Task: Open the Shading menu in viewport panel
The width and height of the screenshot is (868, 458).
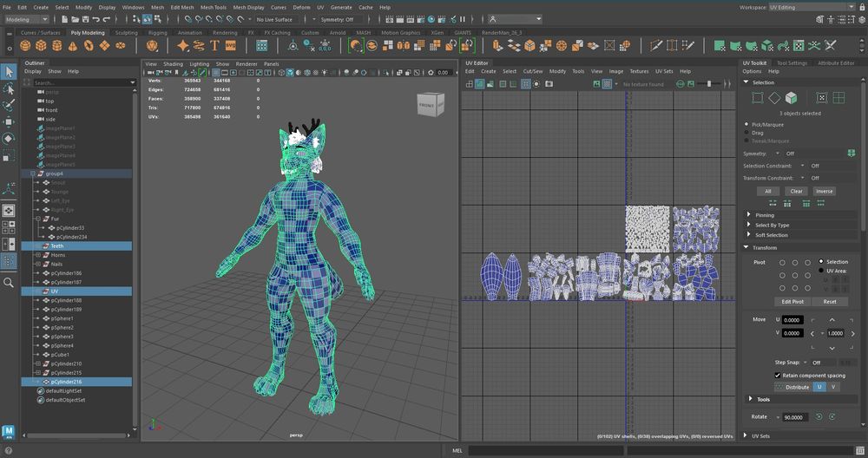Action: click(x=173, y=64)
